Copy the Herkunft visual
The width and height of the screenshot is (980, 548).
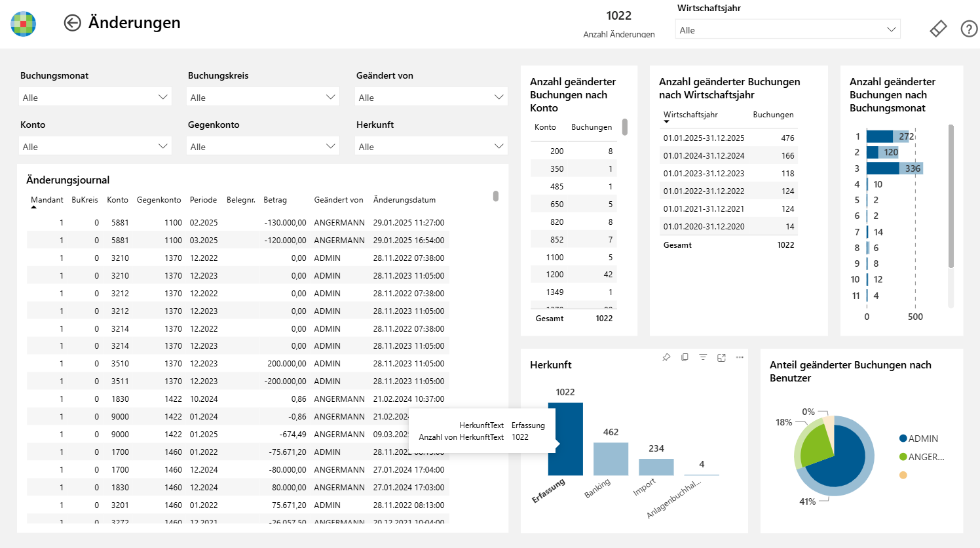tap(685, 357)
